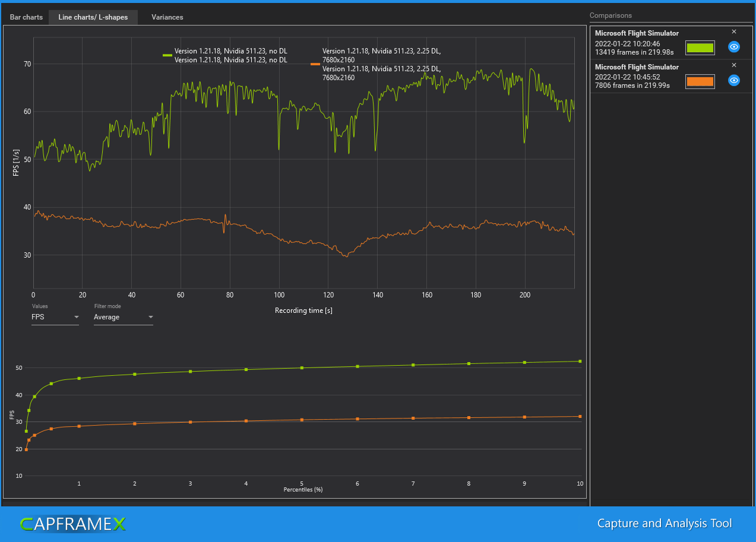Open the Variances tab
Screen dimensions: 756x542
click(x=167, y=17)
